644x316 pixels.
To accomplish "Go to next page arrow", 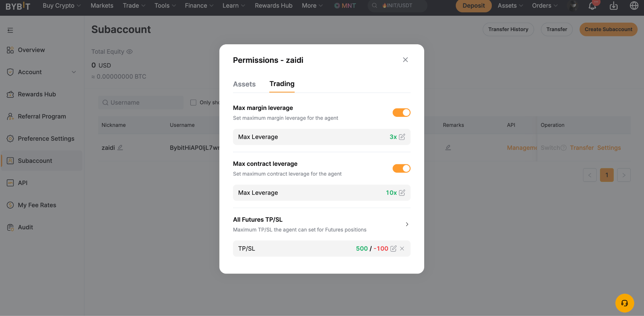I will [x=624, y=175].
